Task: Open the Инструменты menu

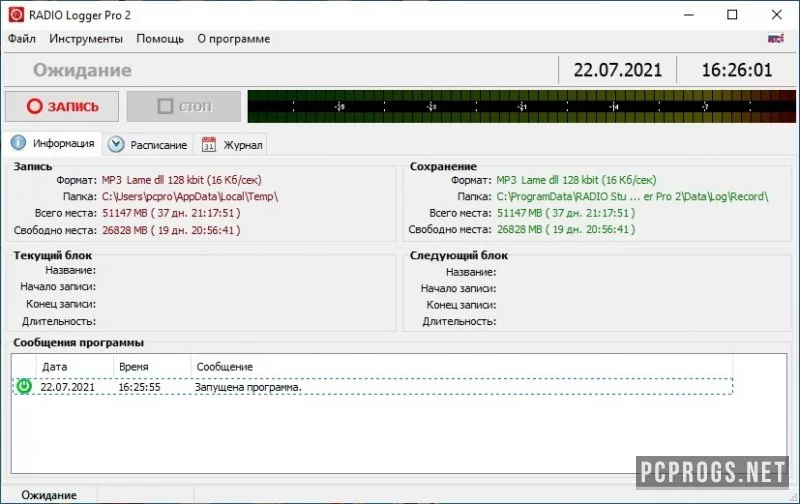Action: (86, 39)
